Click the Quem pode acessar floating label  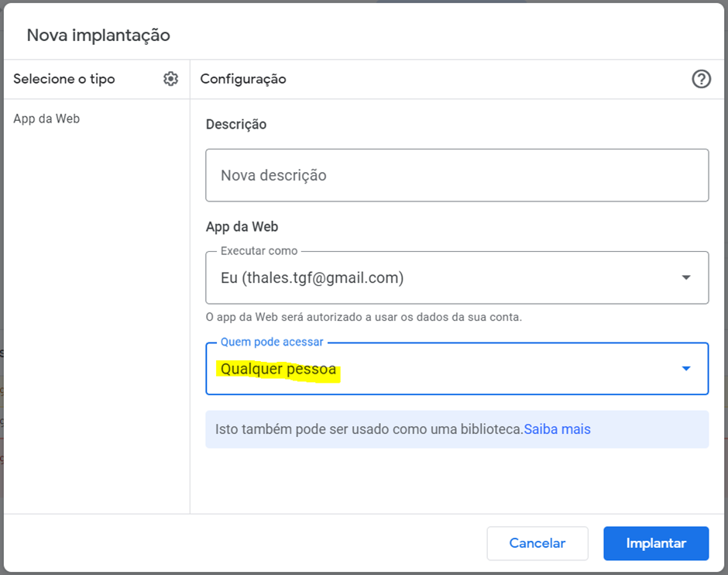272,342
